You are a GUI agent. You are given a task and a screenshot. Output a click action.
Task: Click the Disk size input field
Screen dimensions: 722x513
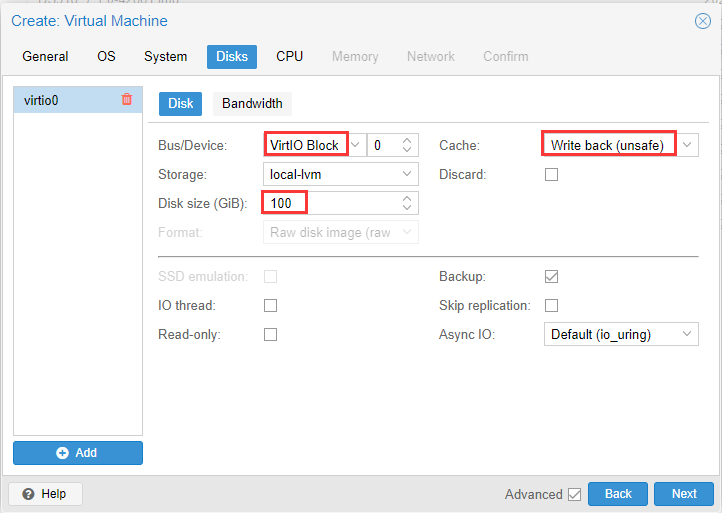tap(330, 204)
